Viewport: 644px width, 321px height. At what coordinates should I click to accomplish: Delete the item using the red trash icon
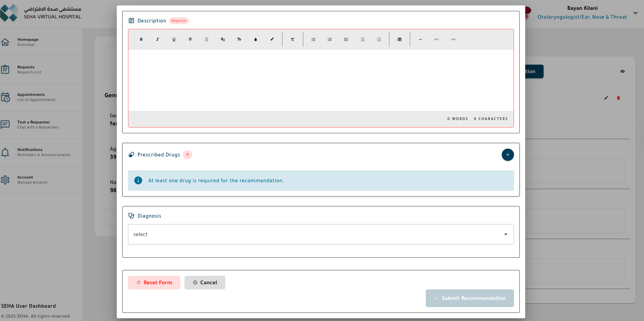tap(618, 98)
